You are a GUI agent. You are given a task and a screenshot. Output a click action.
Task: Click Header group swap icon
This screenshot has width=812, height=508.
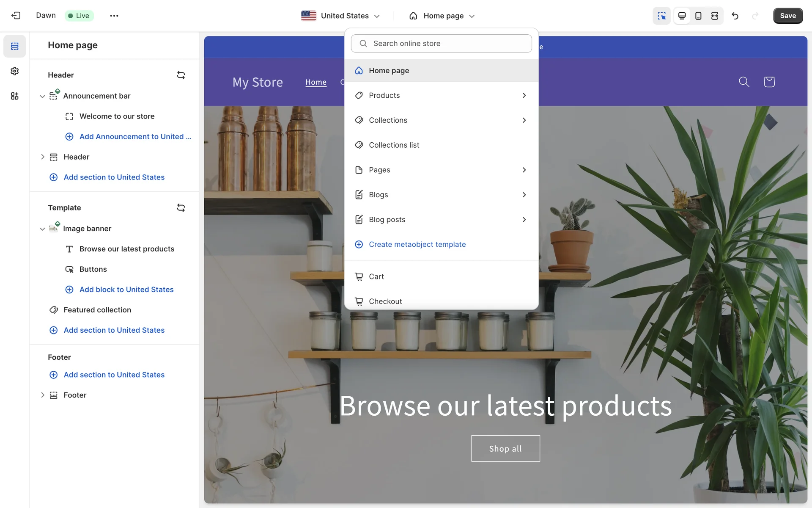(x=181, y=75)
